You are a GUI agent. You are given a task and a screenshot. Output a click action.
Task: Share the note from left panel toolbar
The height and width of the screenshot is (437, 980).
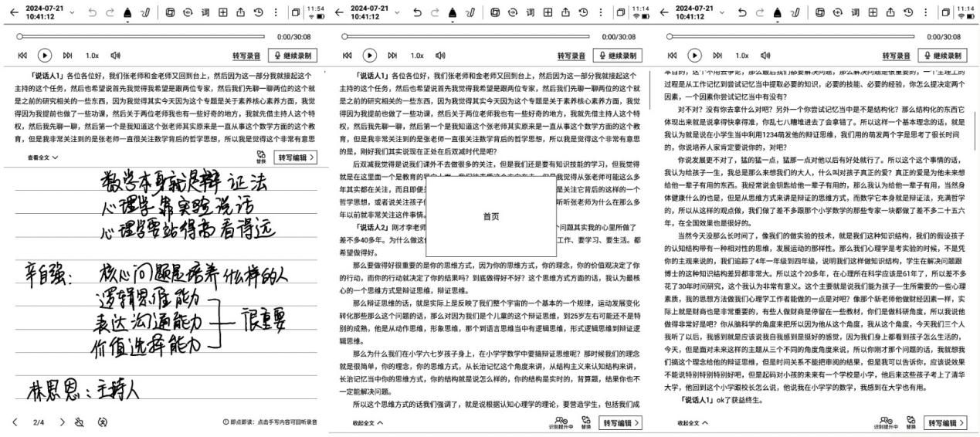click(241, 12)
